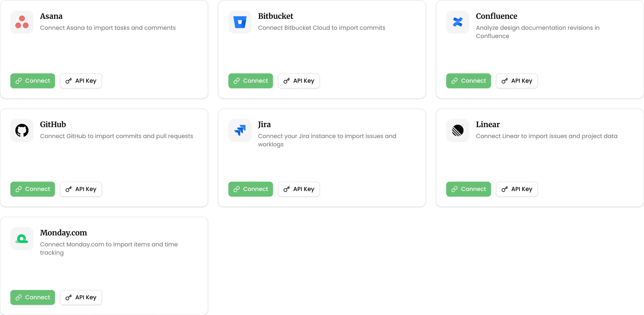Click "Connect Monday.com to import items" description
The height and width of the screenshot is (315, 644).
pyautogui.click(x=109, y=248)
